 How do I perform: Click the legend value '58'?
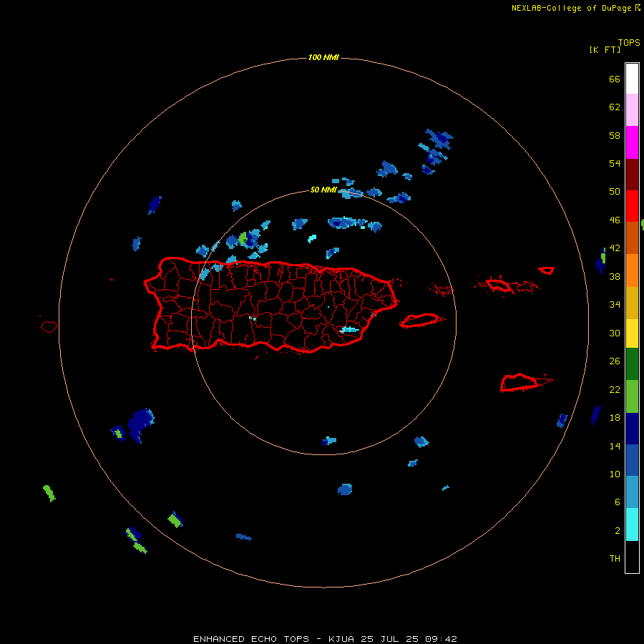point(615,135)
